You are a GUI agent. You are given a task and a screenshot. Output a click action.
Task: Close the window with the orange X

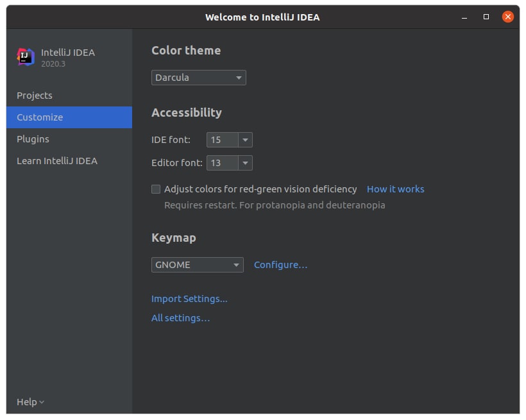click(x=508, y=17)
